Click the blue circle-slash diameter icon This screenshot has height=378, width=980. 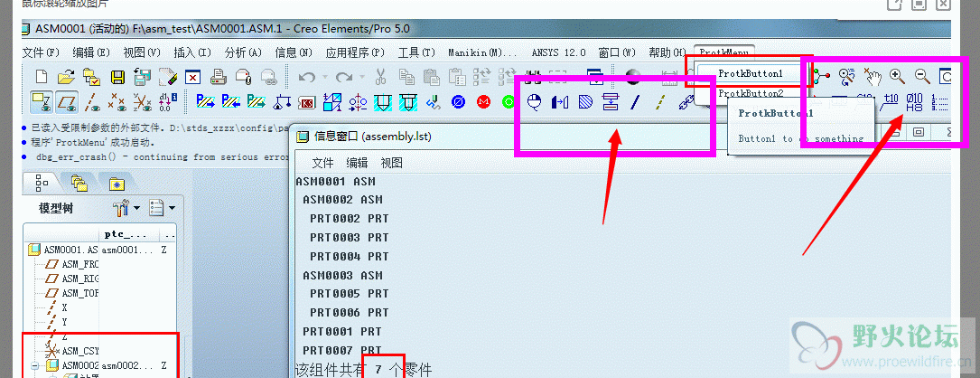tap(459, 101)
